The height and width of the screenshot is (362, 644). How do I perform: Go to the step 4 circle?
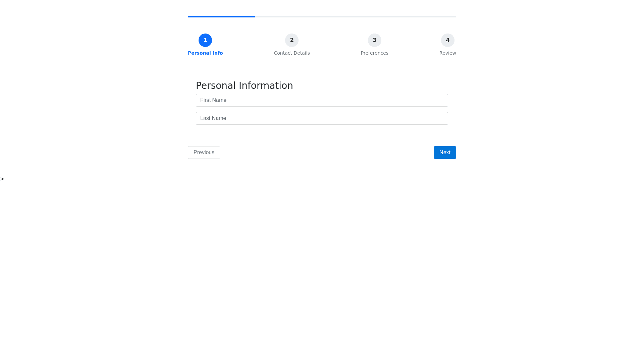click(x=448, y=40)
